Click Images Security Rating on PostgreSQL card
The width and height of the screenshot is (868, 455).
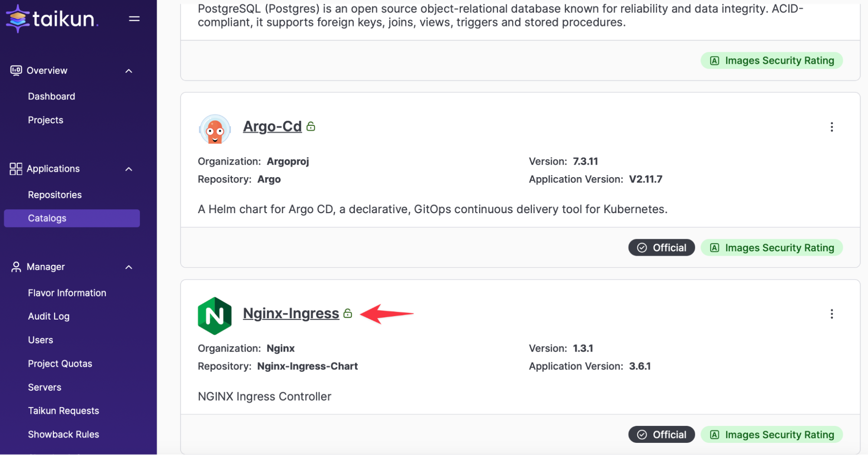[x=772, y=60]
